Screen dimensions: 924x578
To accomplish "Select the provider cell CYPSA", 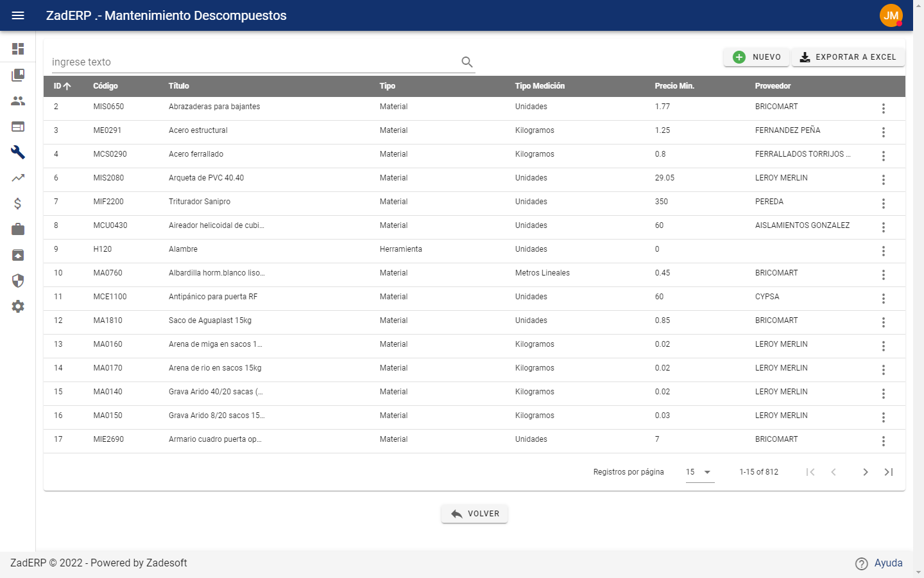I will 767,297.
